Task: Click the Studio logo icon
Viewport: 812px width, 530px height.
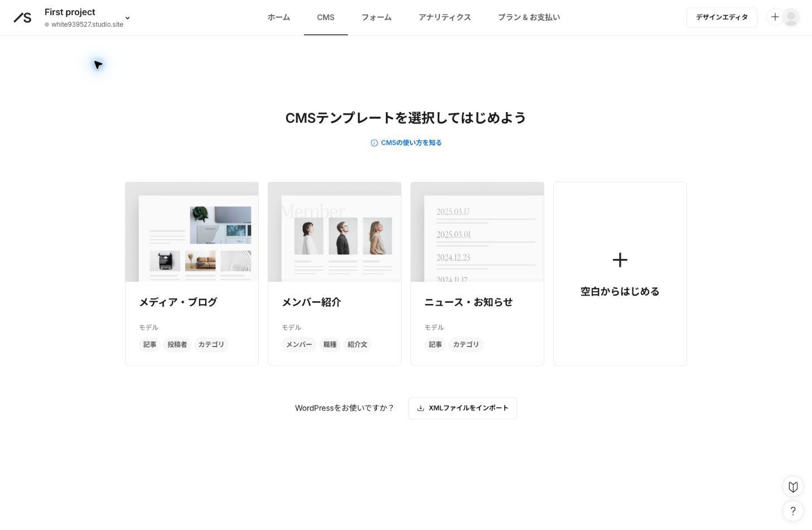Action: (22, 18)
